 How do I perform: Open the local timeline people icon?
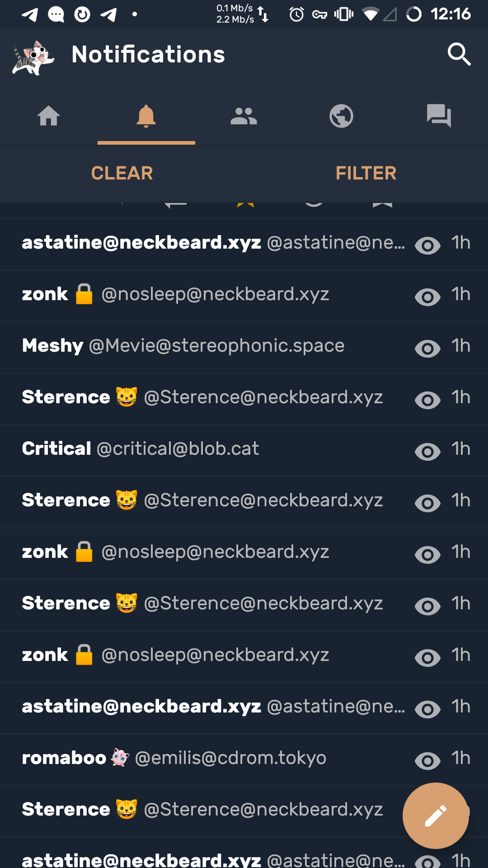[244, 116]
